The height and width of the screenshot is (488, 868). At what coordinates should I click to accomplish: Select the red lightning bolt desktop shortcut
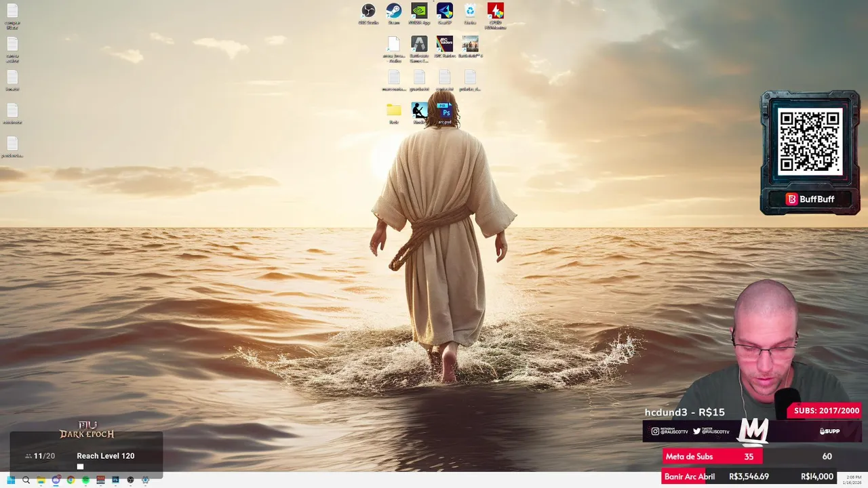tap(495, 15)
